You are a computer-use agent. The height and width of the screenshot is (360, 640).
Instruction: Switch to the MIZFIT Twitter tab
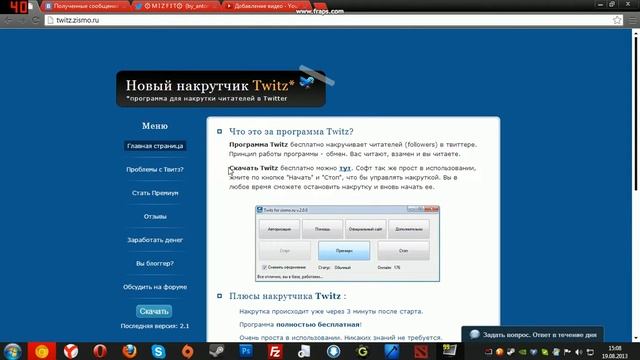(175, 6)
